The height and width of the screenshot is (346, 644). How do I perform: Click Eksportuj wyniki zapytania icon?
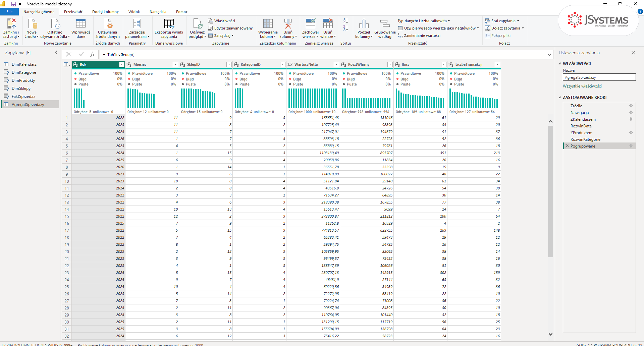pyautogui.click(x=169, y=24)
